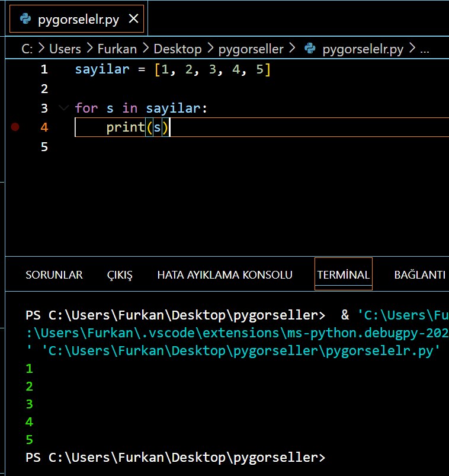Select the pygorseller folder in breadcrumbs
Image resolution: width=449 pixels, height=476 pixels.
pos(251,49)
